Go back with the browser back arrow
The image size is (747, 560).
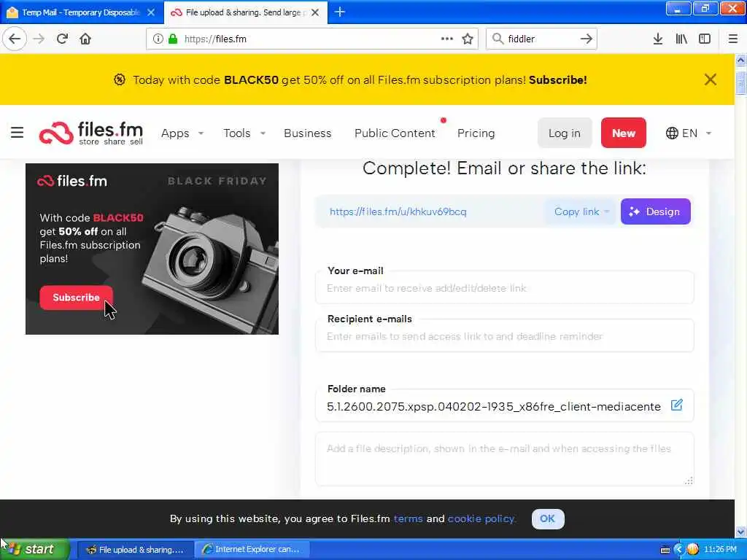click(15, 39)
